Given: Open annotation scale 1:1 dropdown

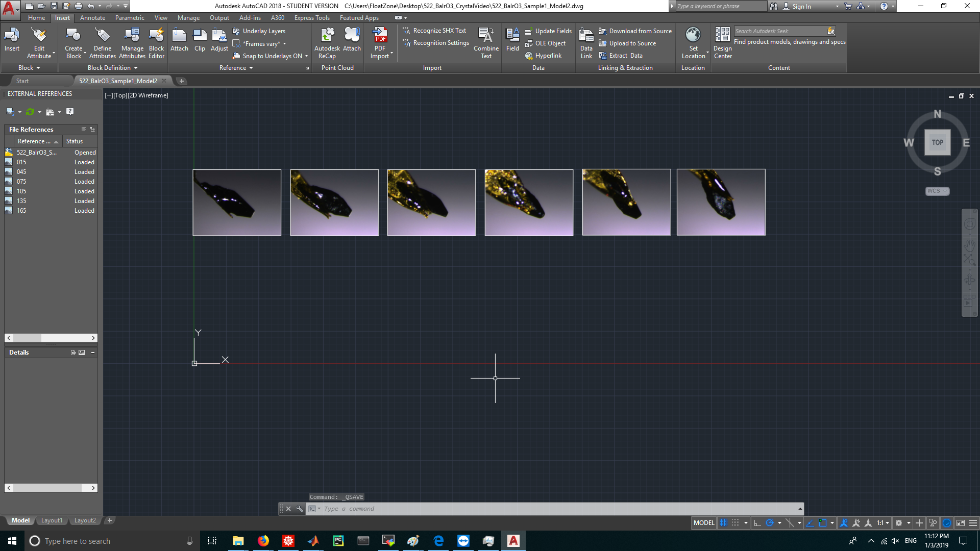Looking at the screenshot, I should 883,523.
